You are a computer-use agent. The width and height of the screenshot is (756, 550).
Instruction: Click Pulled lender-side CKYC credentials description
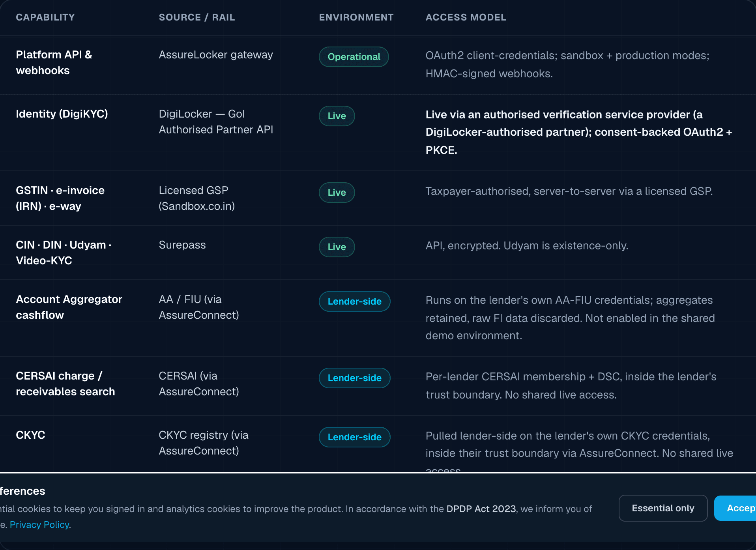579,450
